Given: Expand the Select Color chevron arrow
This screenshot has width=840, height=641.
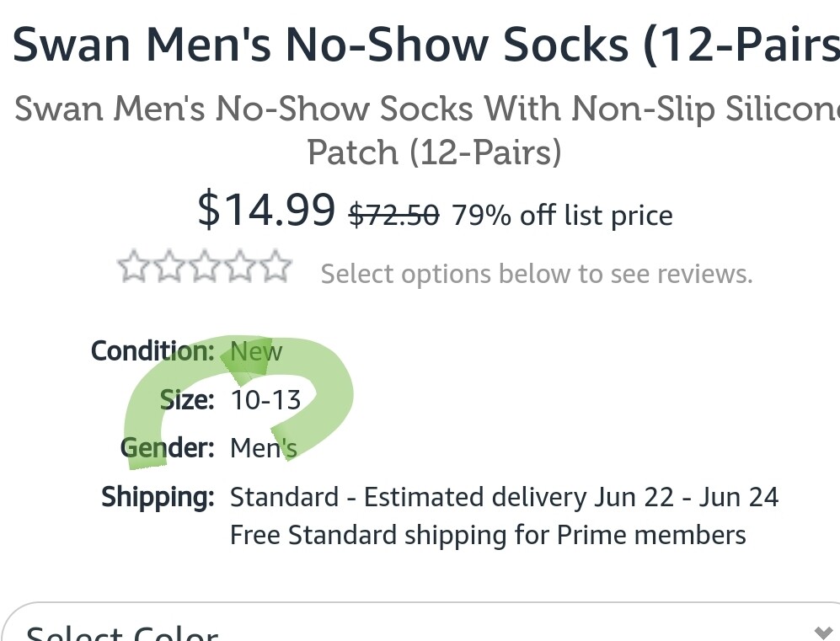Looking at the screenshot, I should [823, 633].
